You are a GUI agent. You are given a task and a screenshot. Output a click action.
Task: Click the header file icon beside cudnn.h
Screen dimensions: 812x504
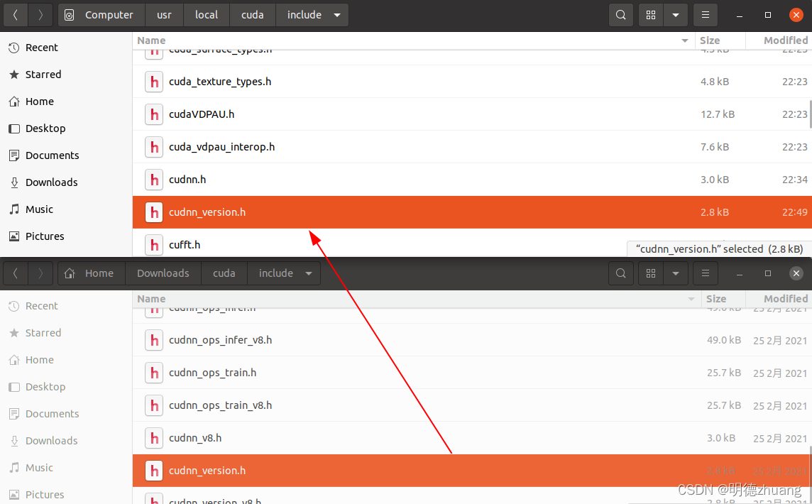[154, 180]
